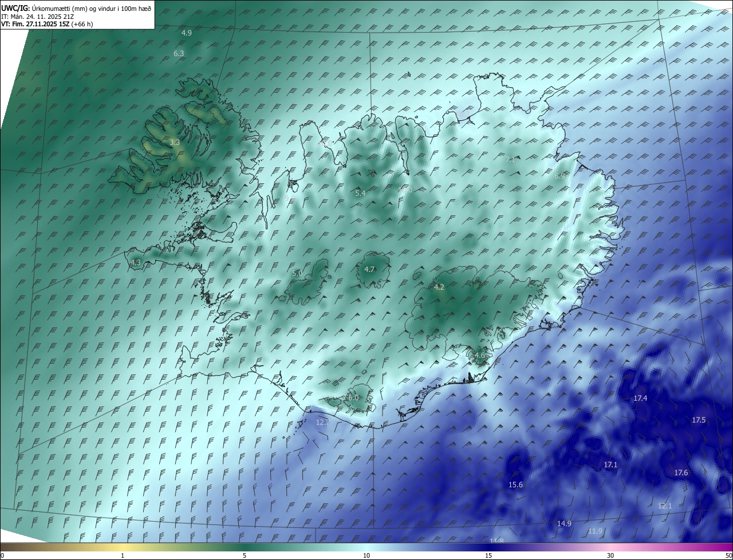Click the 'UWC/IG: Úrkomumætti (mm)' title line
The width and height of the screenshot is (733, 560).
[x=76, y=9]
